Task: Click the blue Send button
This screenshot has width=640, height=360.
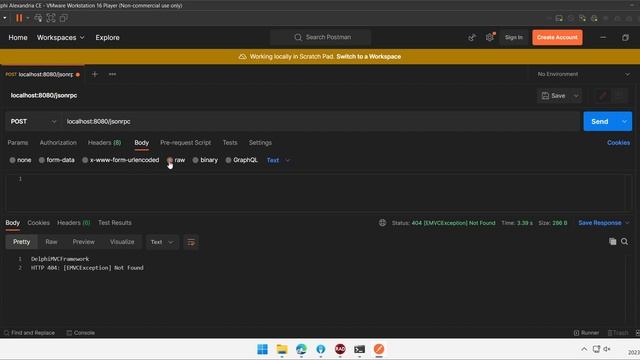Action: click(600, 122)
